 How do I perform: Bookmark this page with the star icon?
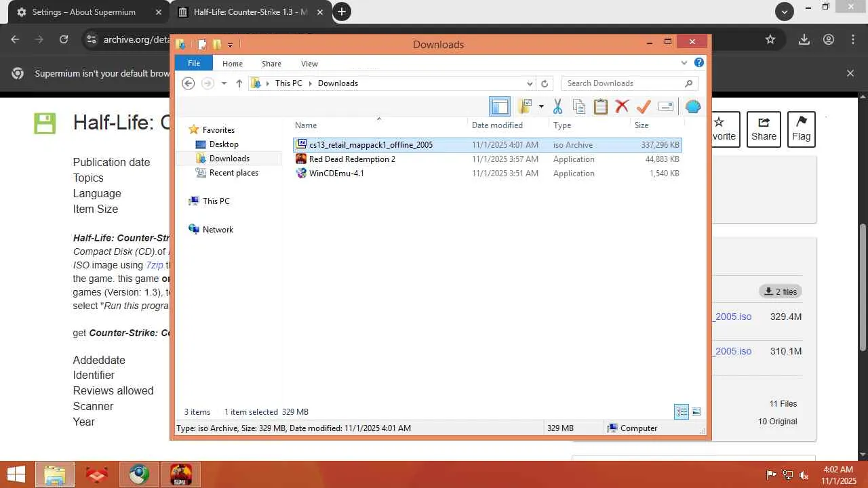tap(770, 39)
